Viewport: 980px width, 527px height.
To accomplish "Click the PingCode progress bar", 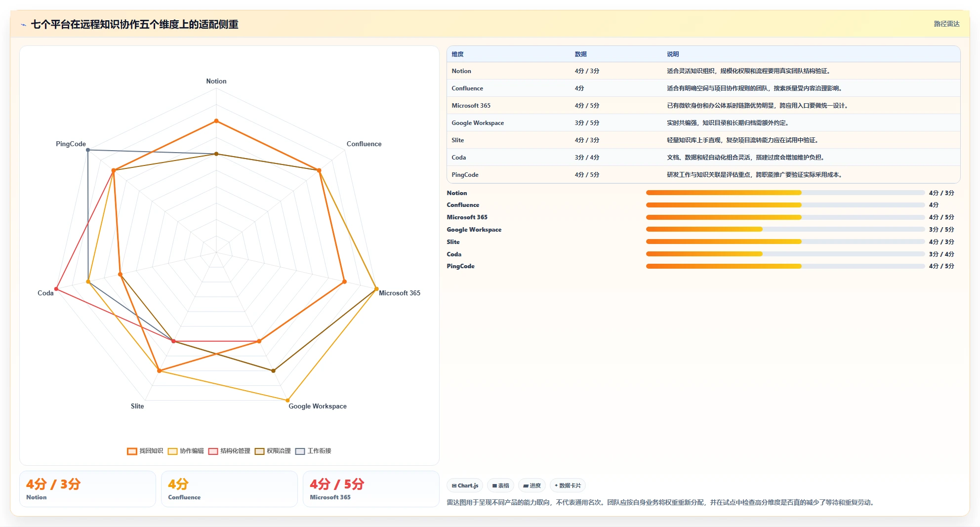I will 785,266.
